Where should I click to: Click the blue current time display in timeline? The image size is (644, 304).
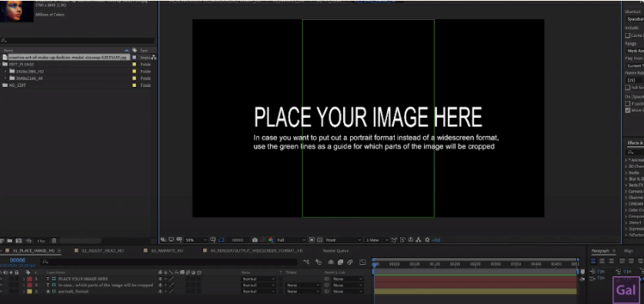tap(18, 260)
